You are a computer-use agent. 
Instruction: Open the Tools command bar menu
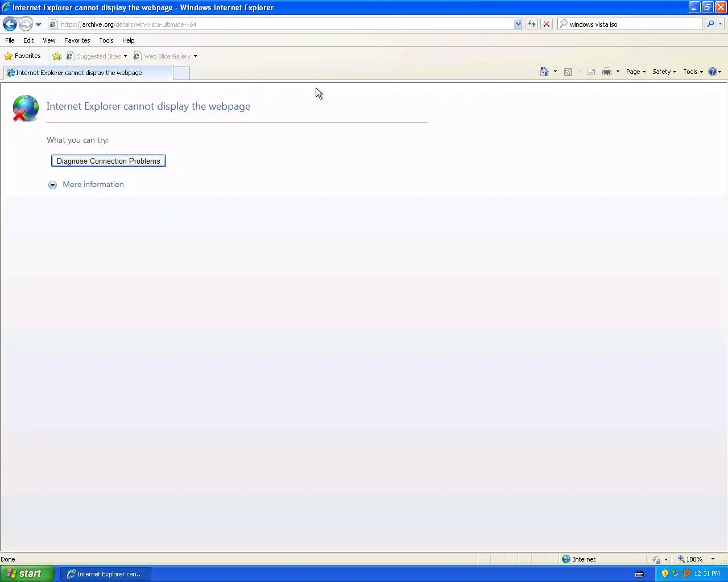(x=693, y=72)
